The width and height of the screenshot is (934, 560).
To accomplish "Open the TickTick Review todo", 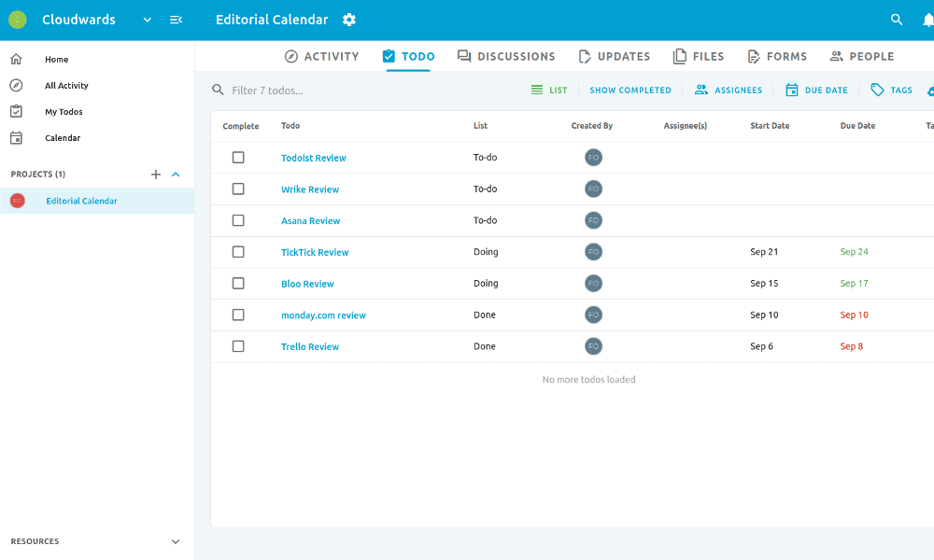I will [315, 252].
